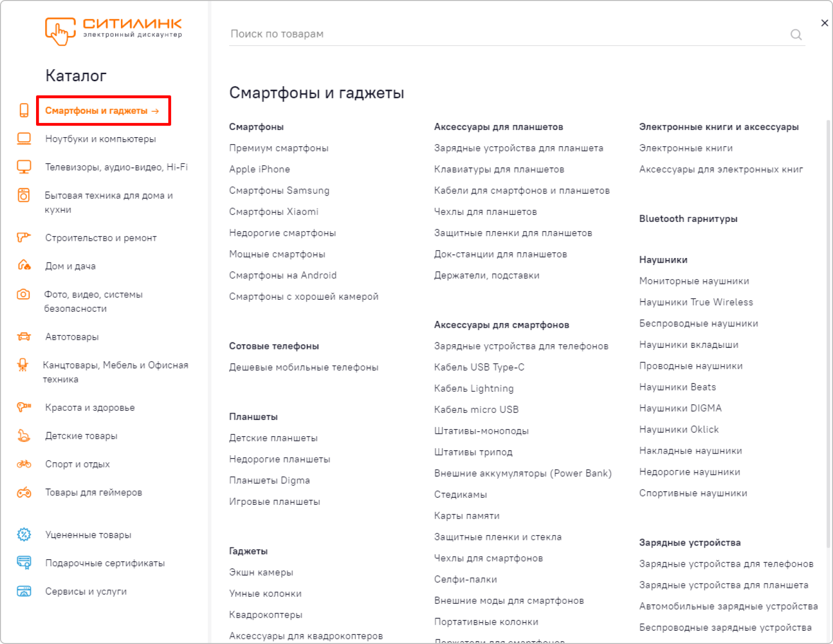This screenshot has height=644, width=833.
Task: Open Бытовая техника для дома и кухни
Action: (x=109, y=202)
